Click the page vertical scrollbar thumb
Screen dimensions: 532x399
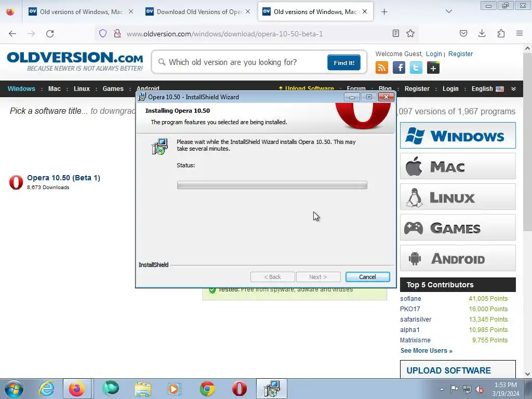527,142
